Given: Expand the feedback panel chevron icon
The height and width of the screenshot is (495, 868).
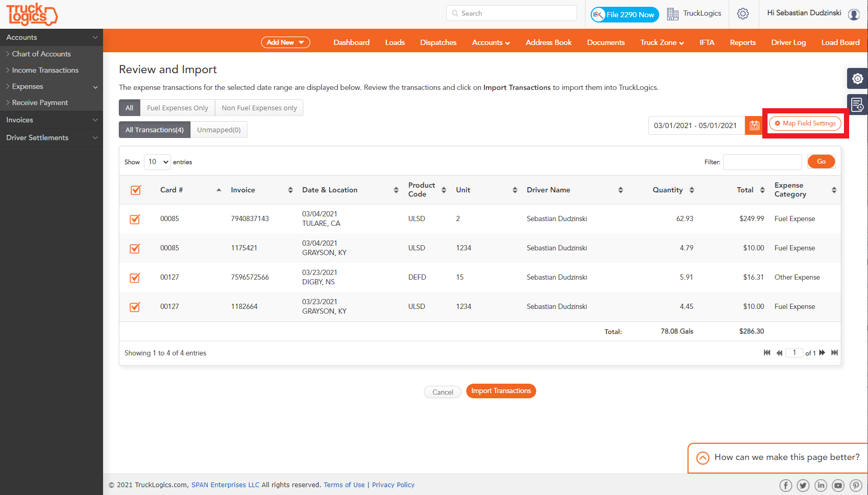Looking at the screenshot, I should (703, 458).
